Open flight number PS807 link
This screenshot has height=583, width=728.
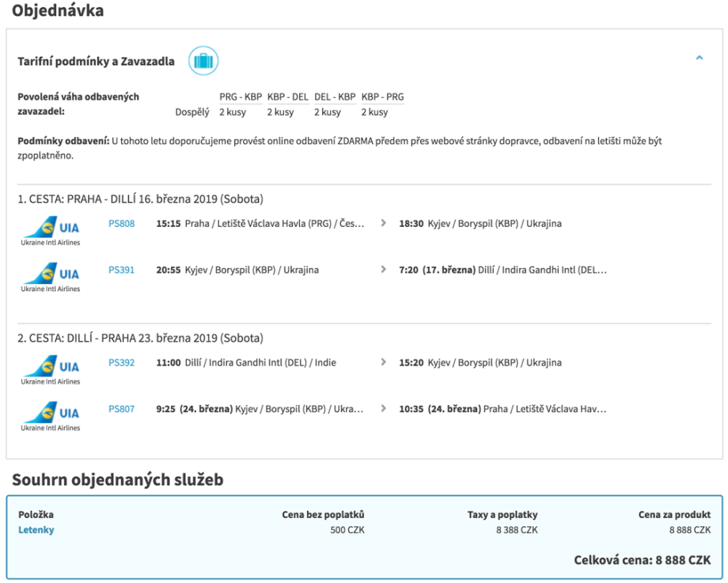[121, 410]
